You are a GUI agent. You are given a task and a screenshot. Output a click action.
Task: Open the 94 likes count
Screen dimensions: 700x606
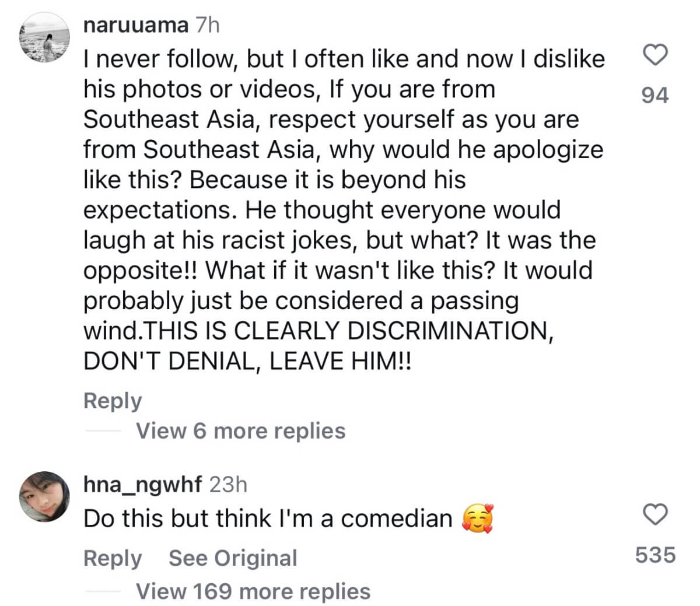point(654,94)
